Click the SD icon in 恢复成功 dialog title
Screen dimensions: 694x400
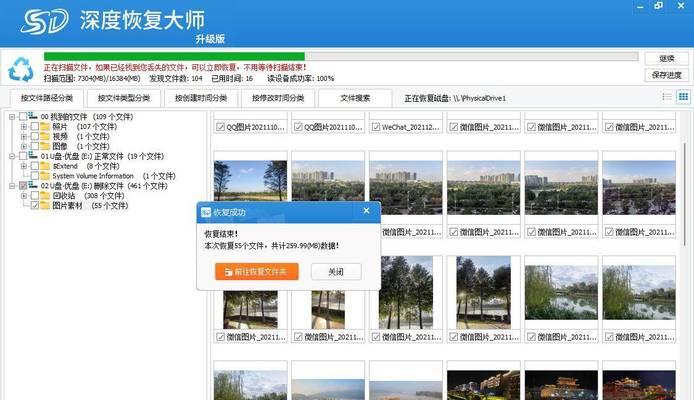point(205,212)
